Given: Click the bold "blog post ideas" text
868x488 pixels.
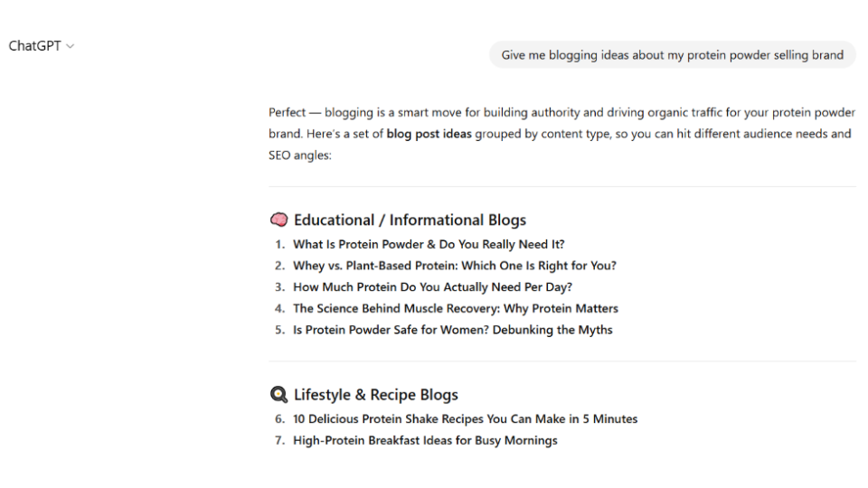Looking at the screenshot, I should (429, 134).
